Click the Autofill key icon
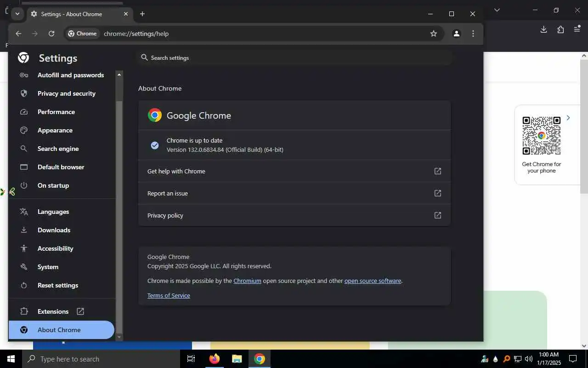 click(24, 75)
